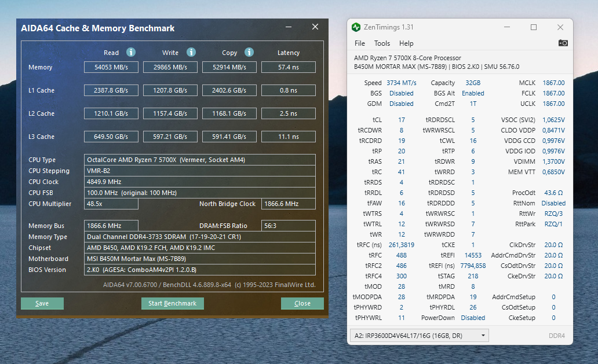Click the info icon next to Copy
Viewport: 598px width, 364px height.
pos(249,52)
